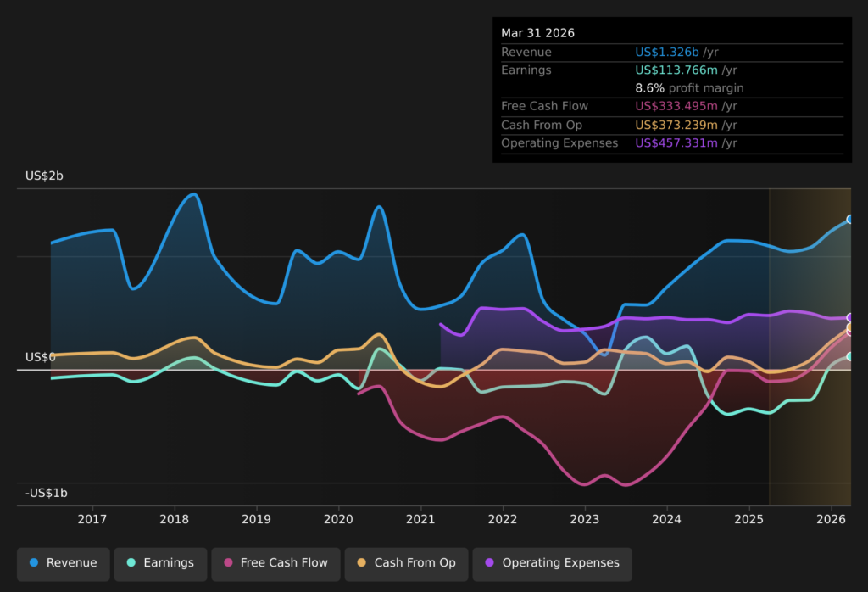The height and width of the screenshot is (592, 868).
Task: Toggle the Earnings legend series
Action: tap(160, 564)
